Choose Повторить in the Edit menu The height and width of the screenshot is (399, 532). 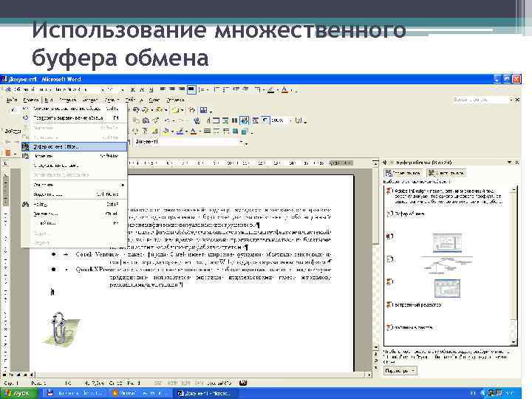pos(74,117)
